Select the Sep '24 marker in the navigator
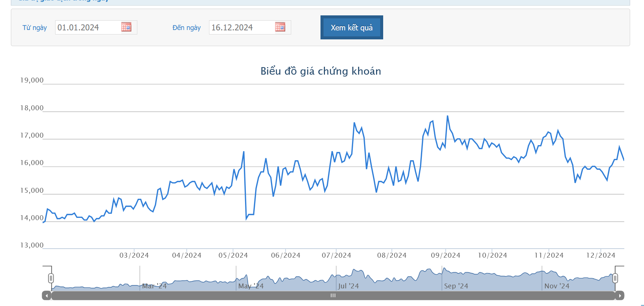 456,286
